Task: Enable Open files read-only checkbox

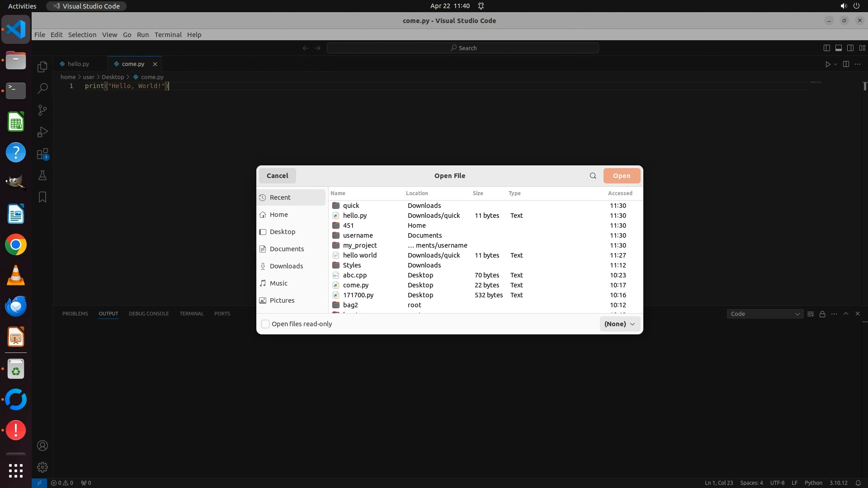Action: pyautogui.click(x=265, y=324)
